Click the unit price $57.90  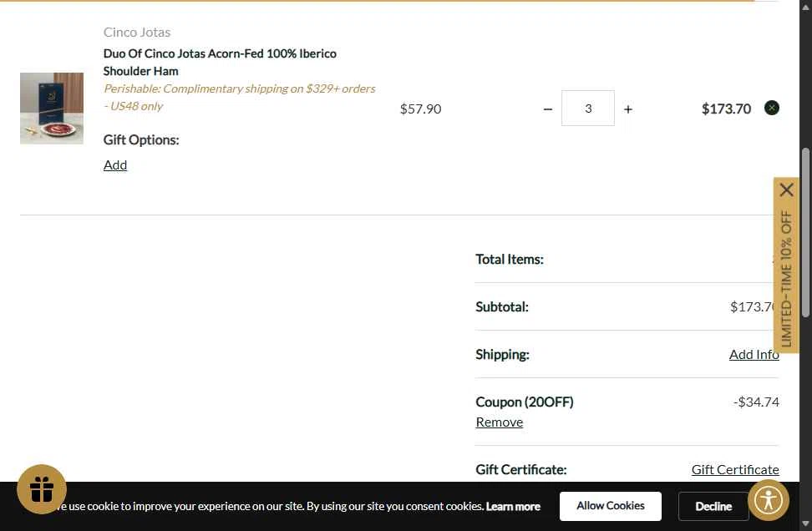[420, 109]
